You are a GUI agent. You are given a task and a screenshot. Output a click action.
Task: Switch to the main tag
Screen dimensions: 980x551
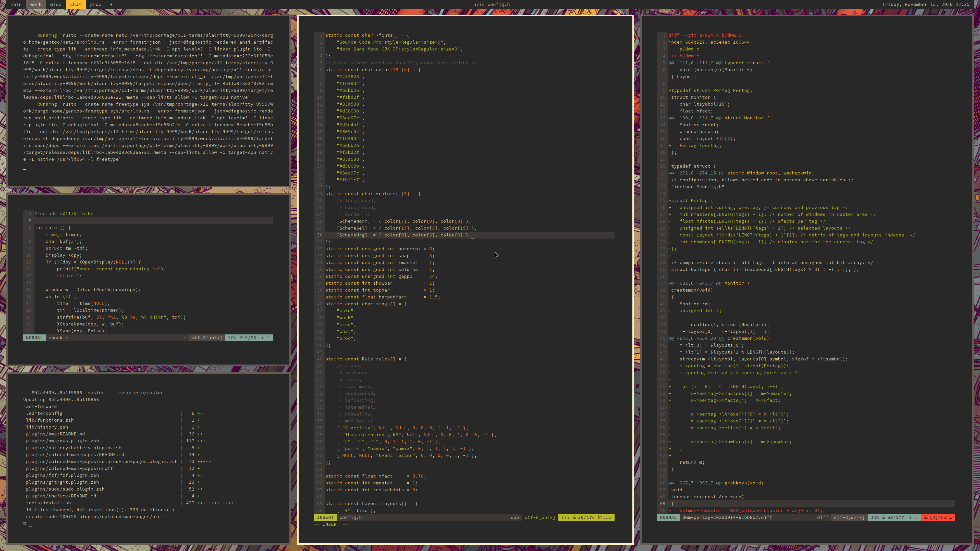16,5
